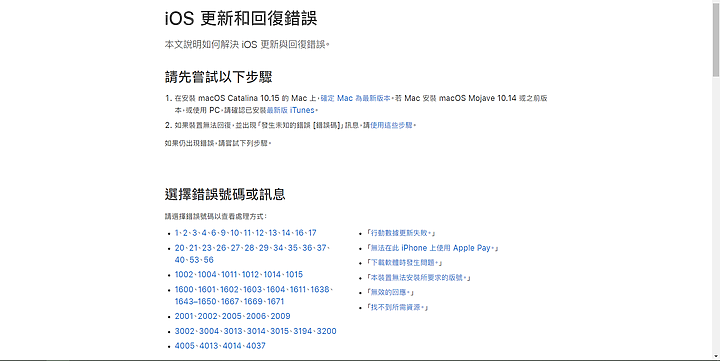Image resolution: width=720 pixels, height=361 pixels.
Task: Select error code 9 link
Action: pos(223,233)
